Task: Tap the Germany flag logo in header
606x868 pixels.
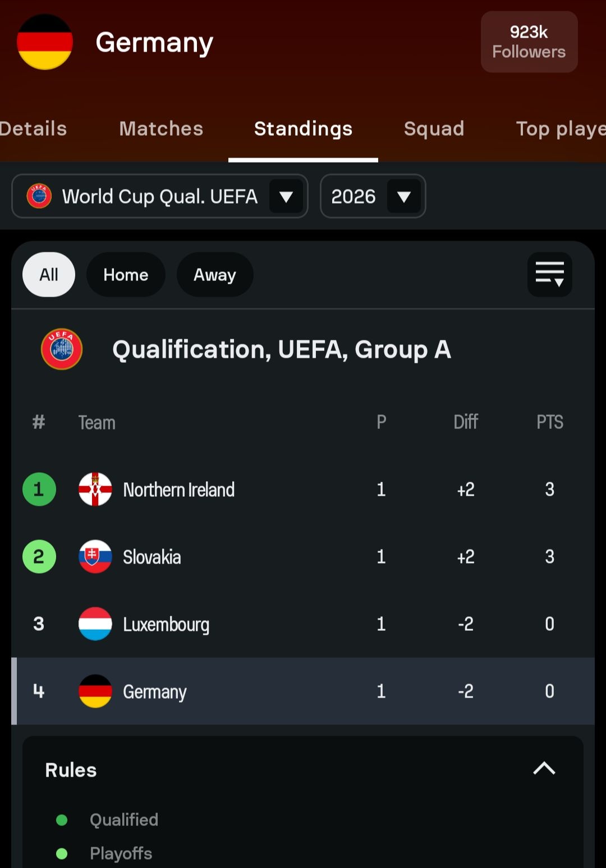Action: pos(45,42)
